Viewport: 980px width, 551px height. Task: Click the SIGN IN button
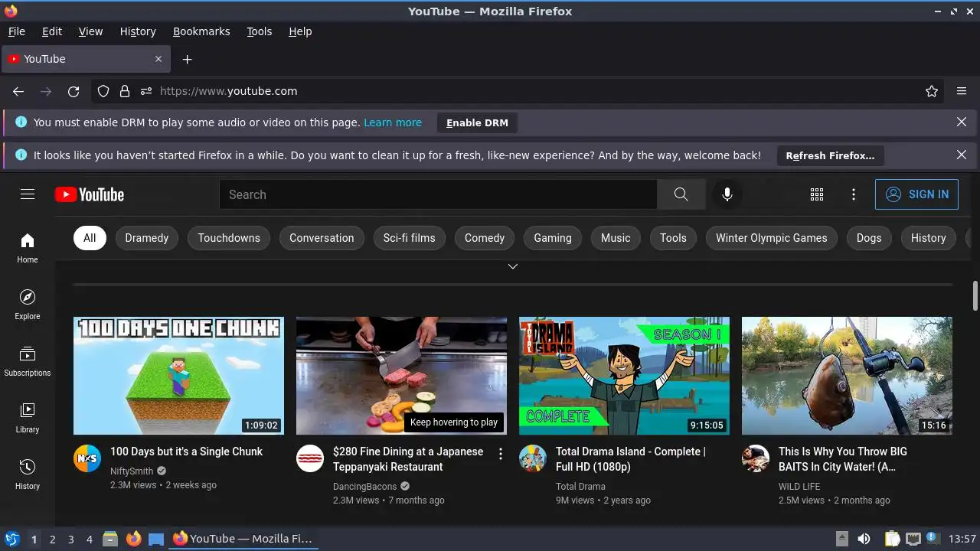tap(916, 194)
